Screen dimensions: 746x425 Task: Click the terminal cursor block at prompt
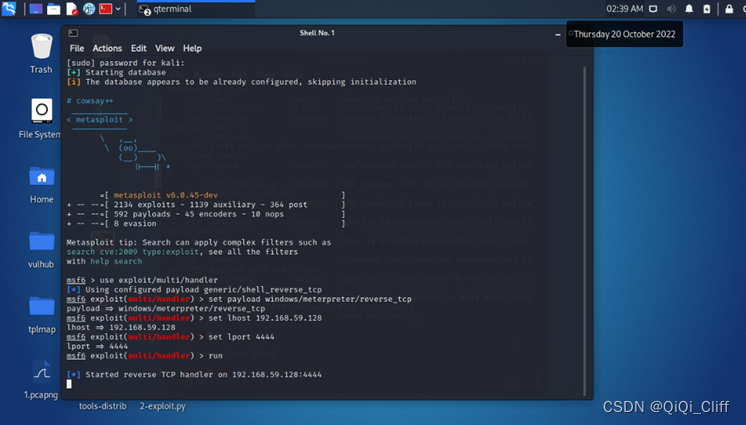69,384
